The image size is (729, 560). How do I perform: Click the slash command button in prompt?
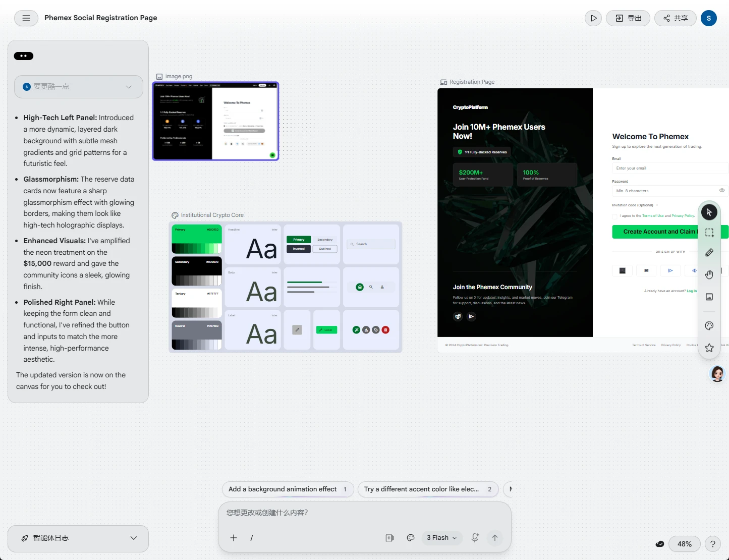(x=252, y=538)
